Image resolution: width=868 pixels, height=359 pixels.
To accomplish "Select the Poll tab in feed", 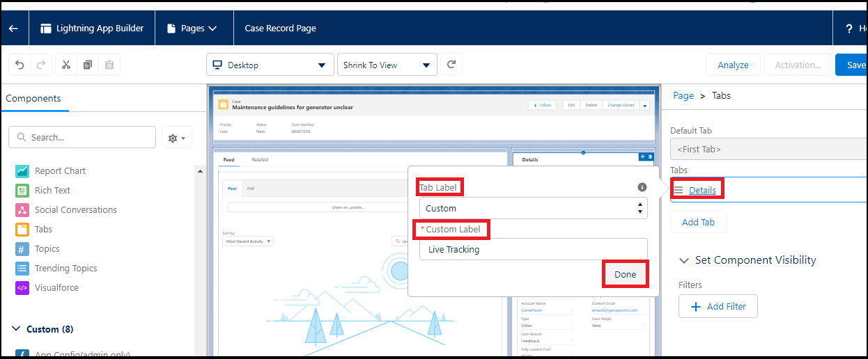I will click(251, 189).
